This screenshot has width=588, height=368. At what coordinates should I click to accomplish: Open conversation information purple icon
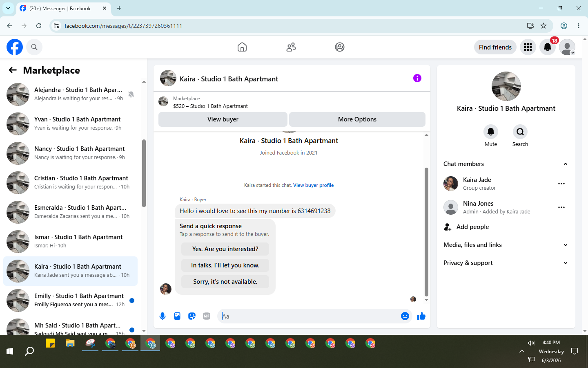[x=417, y=78]
